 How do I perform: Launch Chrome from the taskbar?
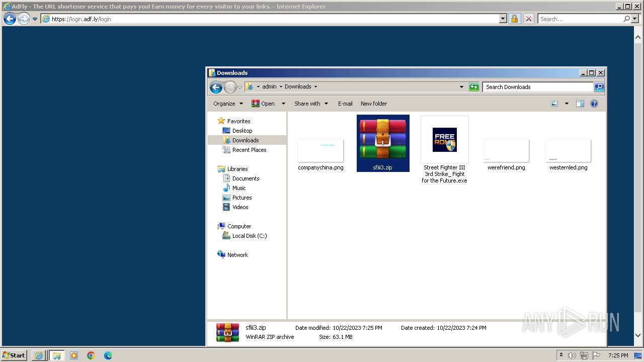pyautogui.click(x=91, y=355)
